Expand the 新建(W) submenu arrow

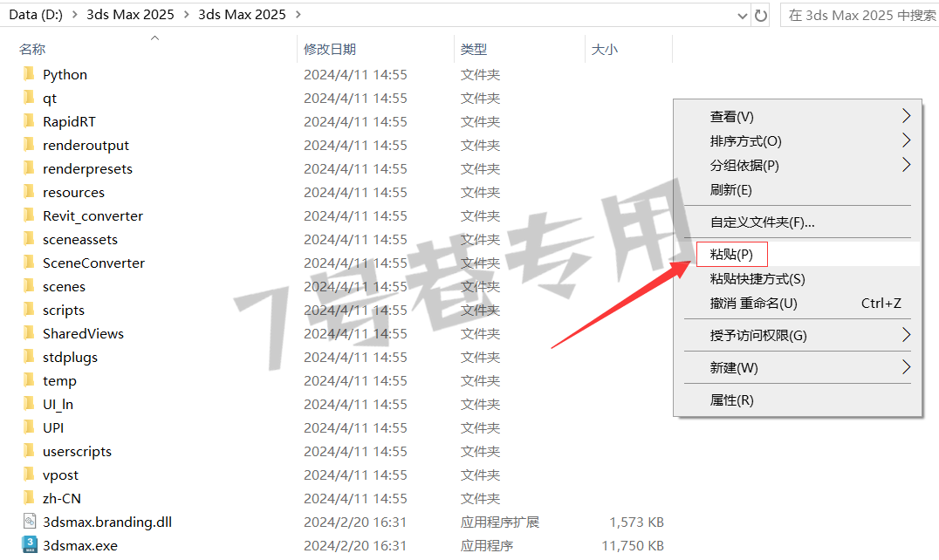pos(906,367)
